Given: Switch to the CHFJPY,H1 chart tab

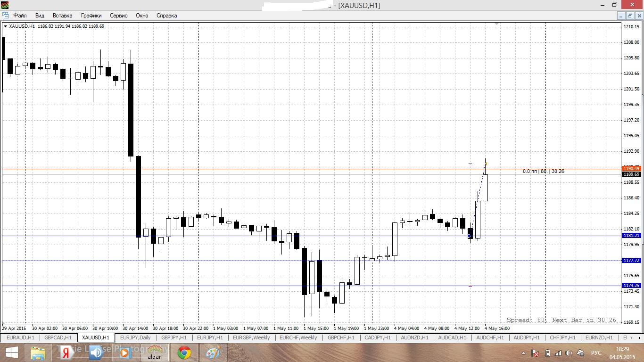Looking at the screenshot, I should tap(562, 338).
